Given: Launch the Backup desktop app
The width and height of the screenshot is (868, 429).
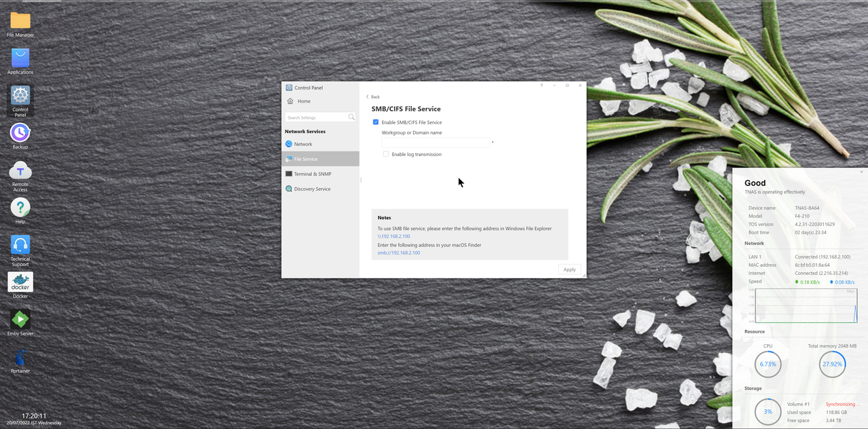Looking at the screenshot, I should point(20,132).
